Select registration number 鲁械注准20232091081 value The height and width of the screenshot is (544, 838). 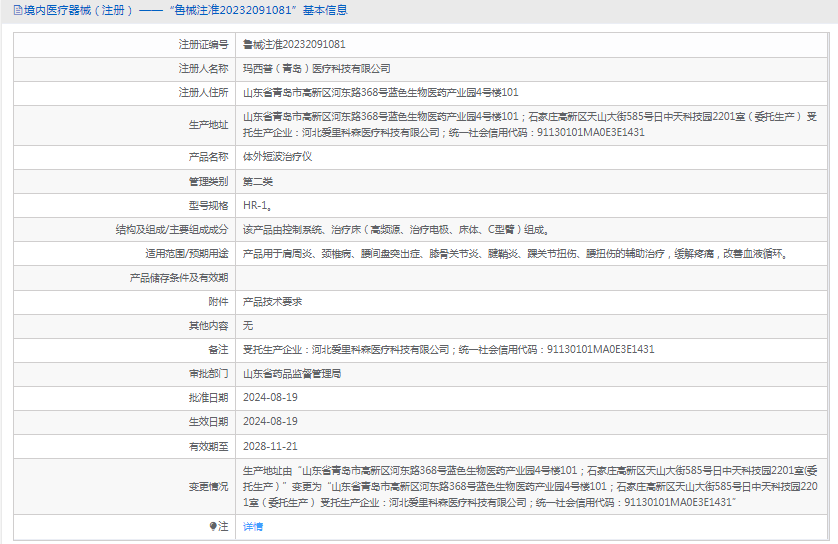point(294,44)
